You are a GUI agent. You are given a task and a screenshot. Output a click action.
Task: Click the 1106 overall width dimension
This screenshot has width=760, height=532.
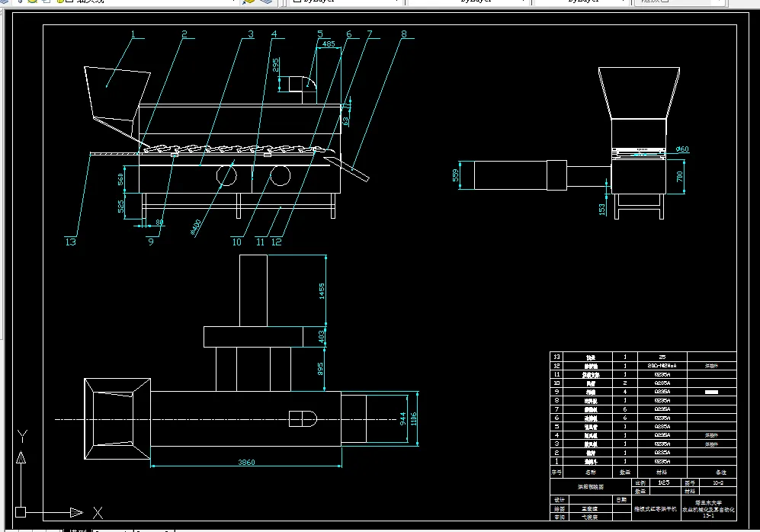click(x=413, y=419)
